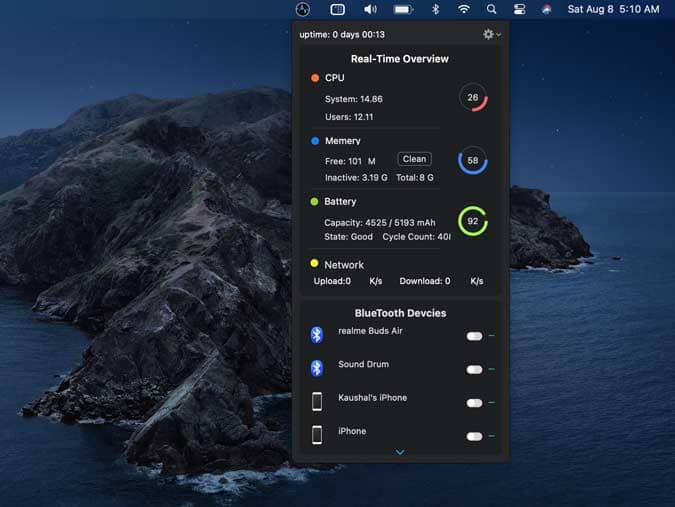Click the Memery section label

coord(343,141)
